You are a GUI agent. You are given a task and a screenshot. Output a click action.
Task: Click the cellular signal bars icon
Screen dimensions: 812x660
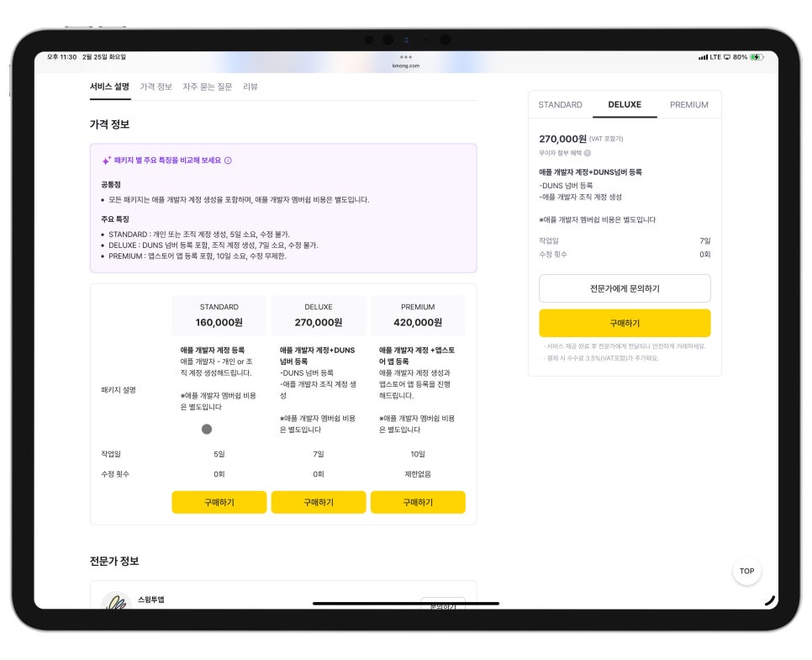pyautogui.click(x=703, y=57)
